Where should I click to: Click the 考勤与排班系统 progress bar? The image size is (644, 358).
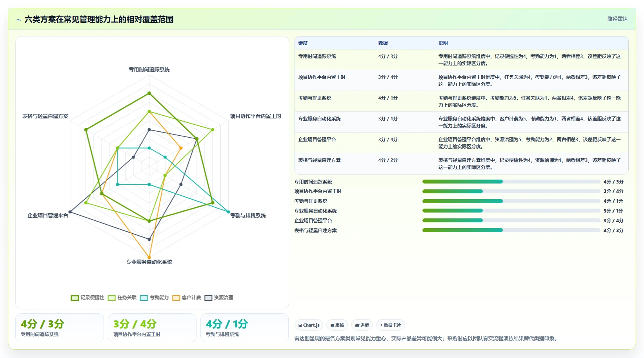click(511, 201)
